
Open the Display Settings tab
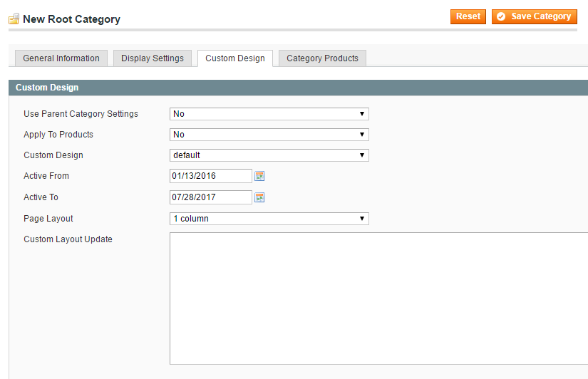pyautogui.click(x=153, y=58)
